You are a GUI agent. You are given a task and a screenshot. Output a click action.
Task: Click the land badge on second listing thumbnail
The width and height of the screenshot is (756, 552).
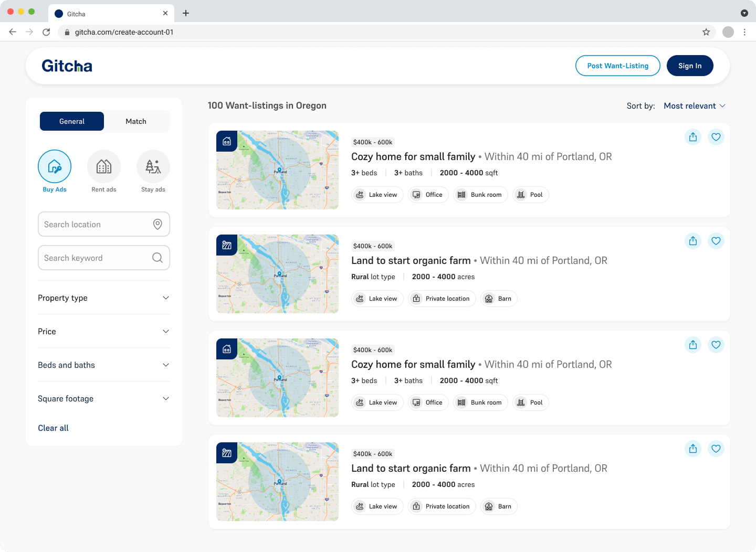click(226, 244)
